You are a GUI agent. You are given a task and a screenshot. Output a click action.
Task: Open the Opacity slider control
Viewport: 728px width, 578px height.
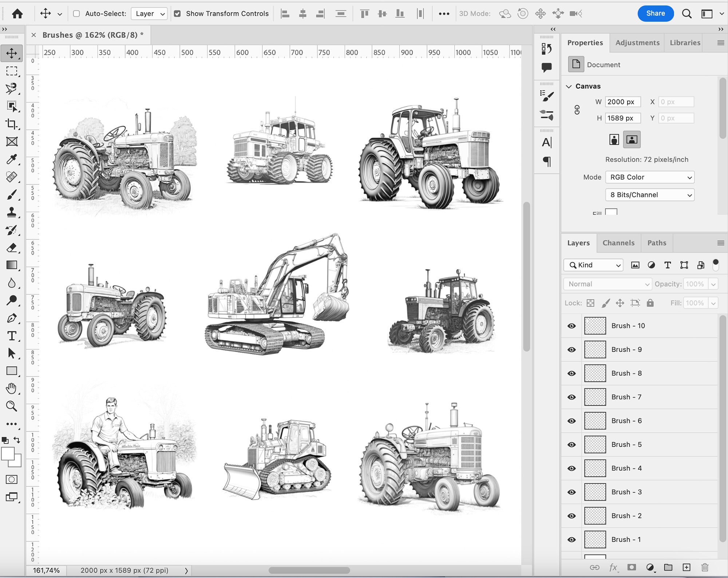(713, 284)
